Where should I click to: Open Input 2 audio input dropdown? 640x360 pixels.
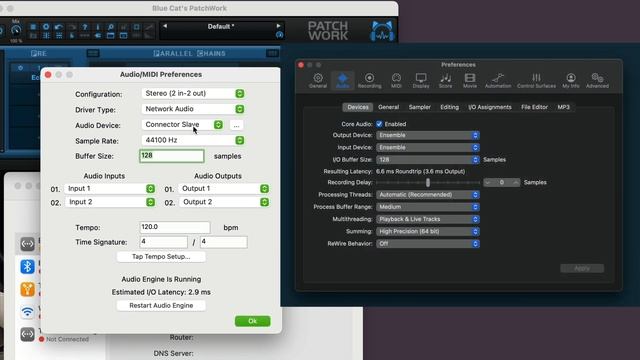click(x=110, y=202)
